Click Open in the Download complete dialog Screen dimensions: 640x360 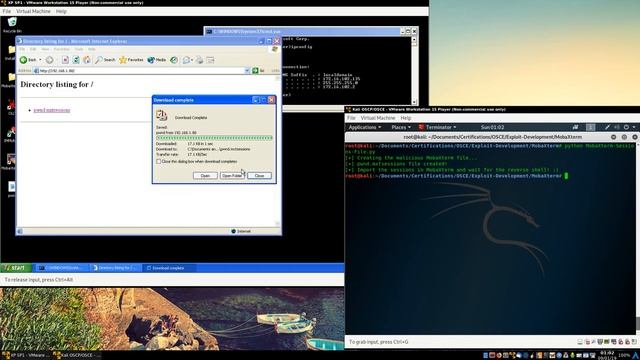tap(205, 176)
